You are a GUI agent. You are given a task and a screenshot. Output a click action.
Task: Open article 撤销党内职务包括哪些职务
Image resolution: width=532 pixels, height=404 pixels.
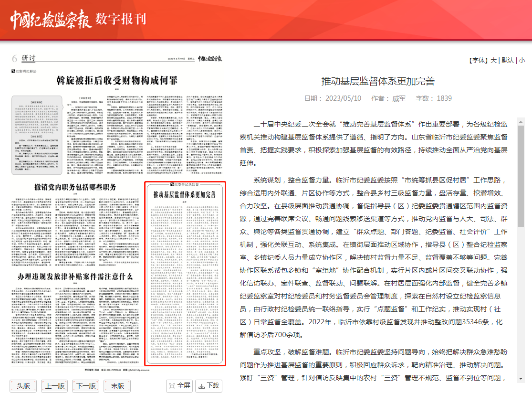tap(75, 187)
